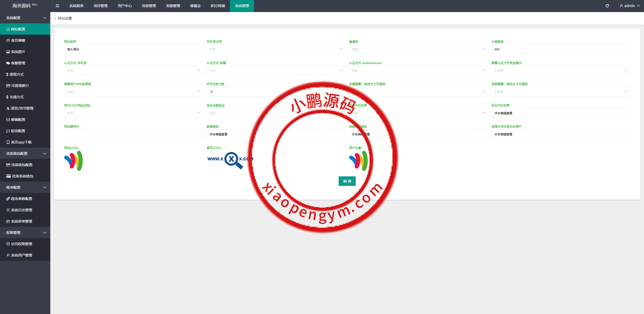Click 点击编辑查看 under 后台IP白名单
644x314 pixels.
click(560, 113)
